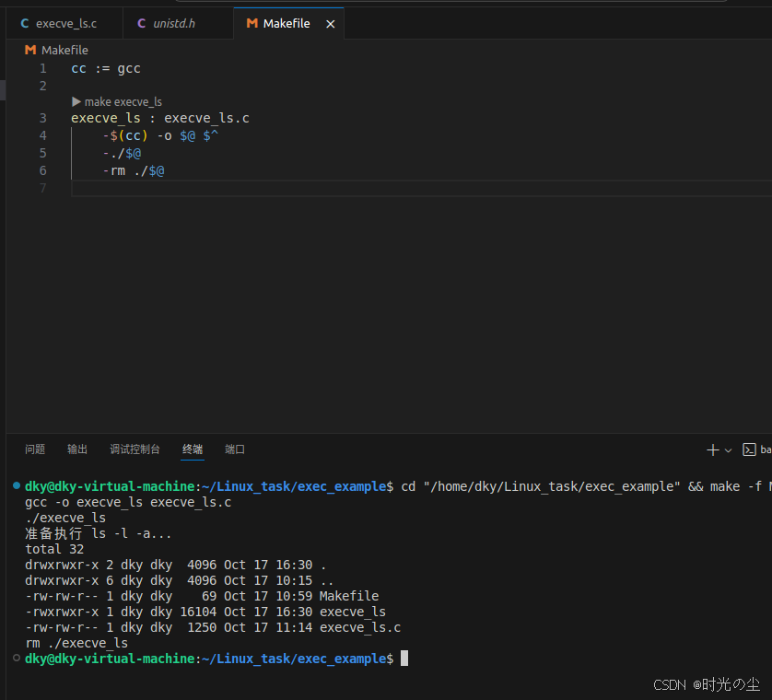The height and width of the screenshot is (700, 772).
Task: Open the 调试控制台 panel tab
Action: pyautogui.click(x=135, y=449)
